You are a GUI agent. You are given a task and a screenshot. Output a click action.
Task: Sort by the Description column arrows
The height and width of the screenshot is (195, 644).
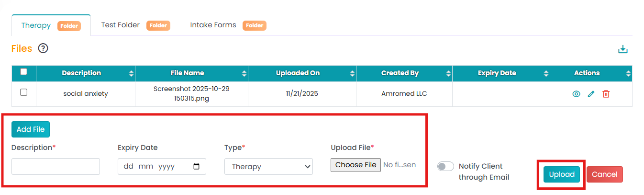[x=131, y=73]
